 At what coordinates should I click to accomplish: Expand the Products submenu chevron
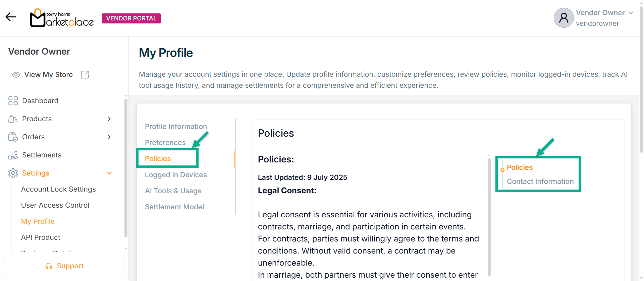109,119
